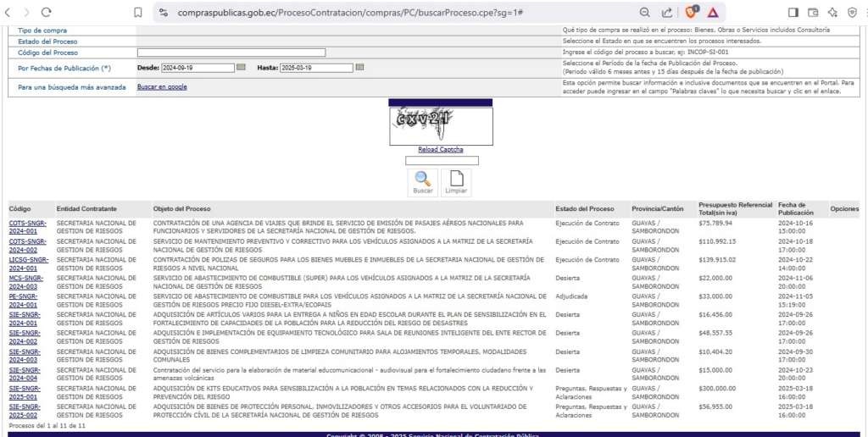Click the captcha answer text box
Viewport: 868px width, 437px height.
442,161
